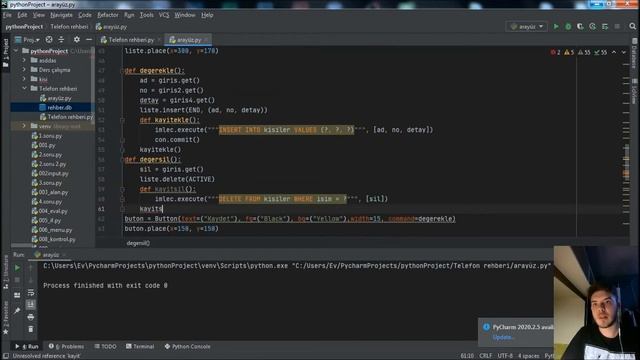Go to previous highlighted error arrow
This screenshot has height=360, width=640.
tap(614, 52)
